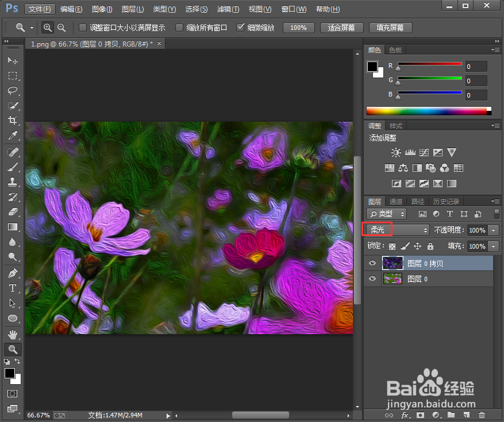
Task: Click the Zoom In option icon
Action: 48,28
